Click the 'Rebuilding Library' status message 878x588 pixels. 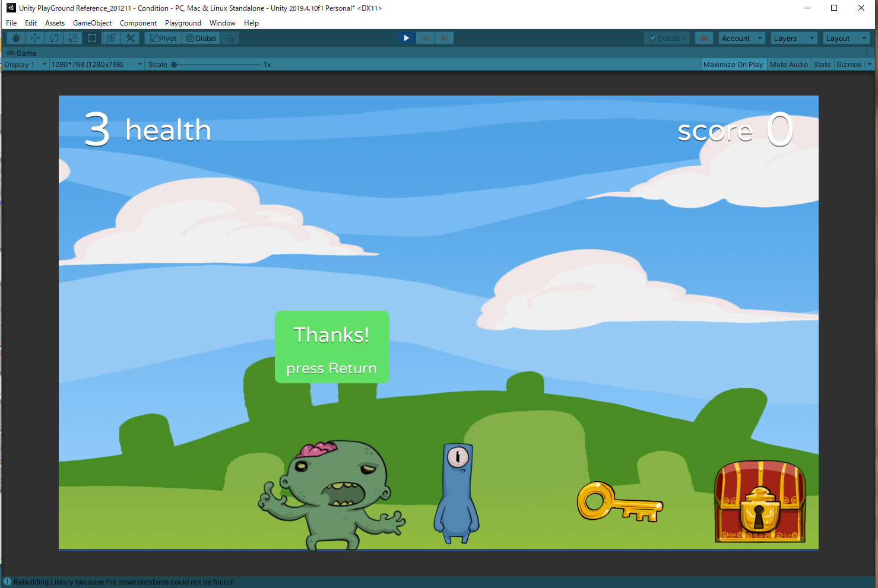coord(123,582)
